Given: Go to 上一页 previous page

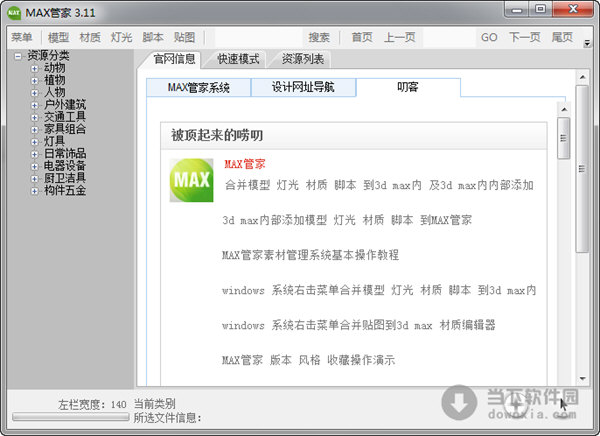Looking at the screenshot, I should point(399,38).
